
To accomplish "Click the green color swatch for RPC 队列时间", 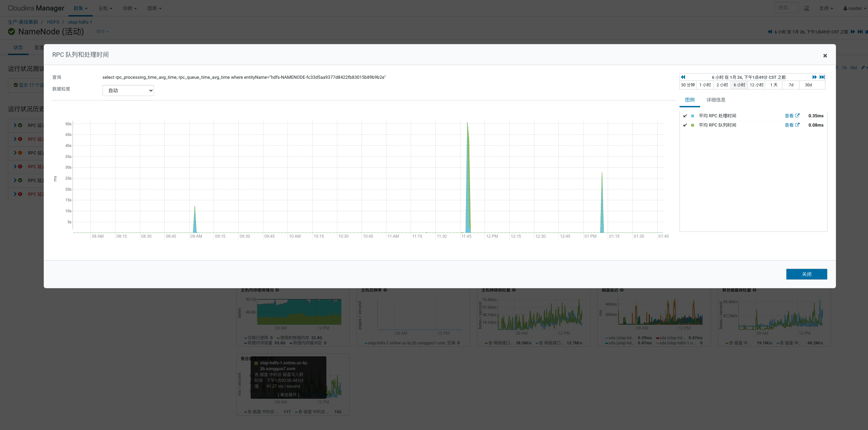I will tap(693, 125).
